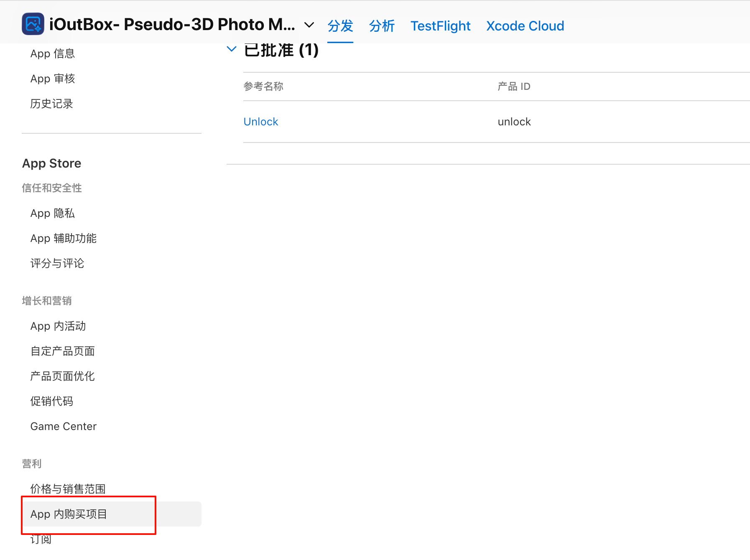The height and width of the screenshot is (560, 750).
Task: Collapse the 已批准 (1) section
Action: click(x=231, y=49)
